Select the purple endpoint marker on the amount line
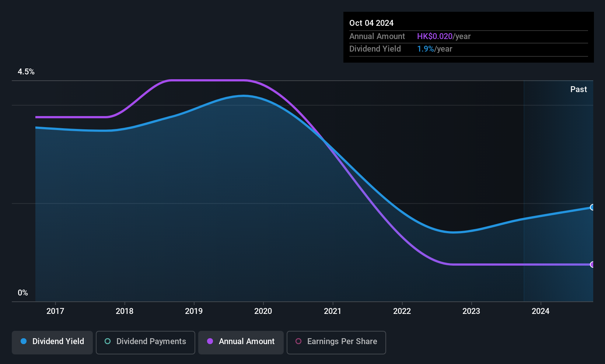 (x=592, y=265)
